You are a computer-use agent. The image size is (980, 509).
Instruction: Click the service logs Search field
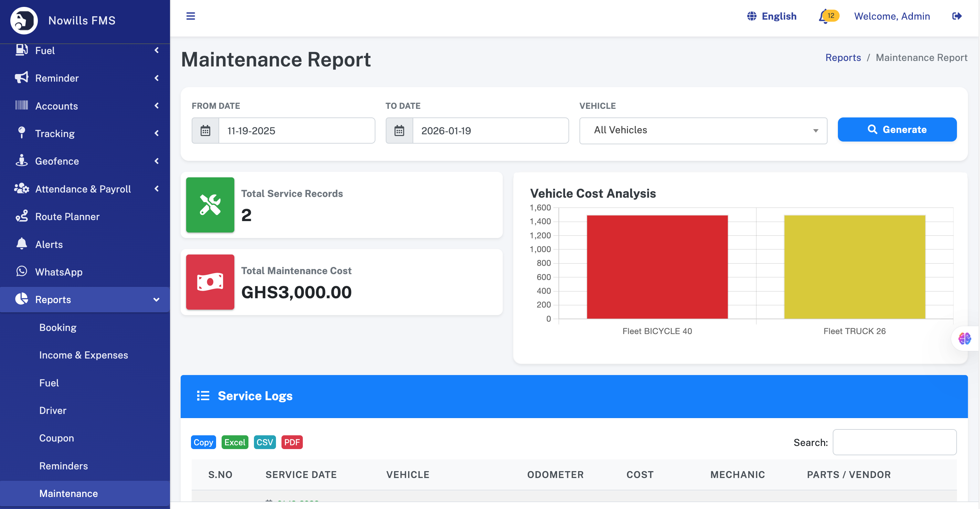(894, 442)
